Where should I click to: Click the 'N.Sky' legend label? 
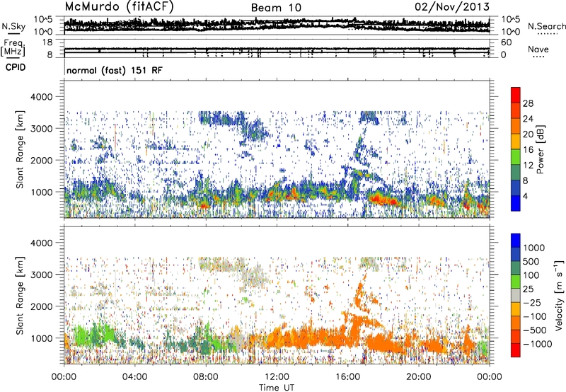[13, 26]
